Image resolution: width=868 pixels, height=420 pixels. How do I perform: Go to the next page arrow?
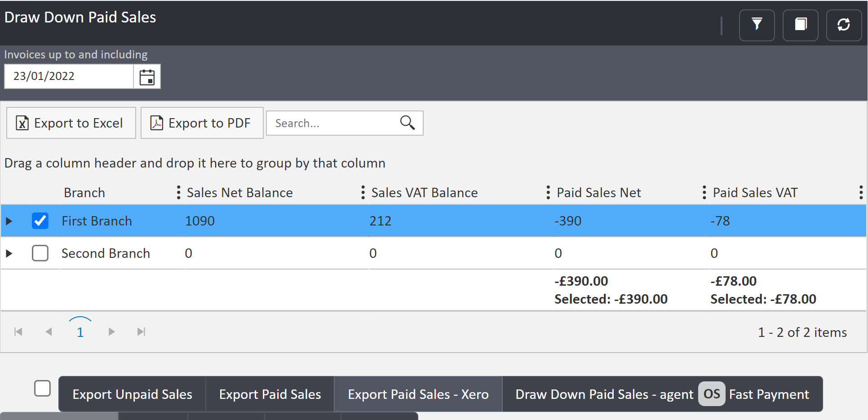(111, 332)
